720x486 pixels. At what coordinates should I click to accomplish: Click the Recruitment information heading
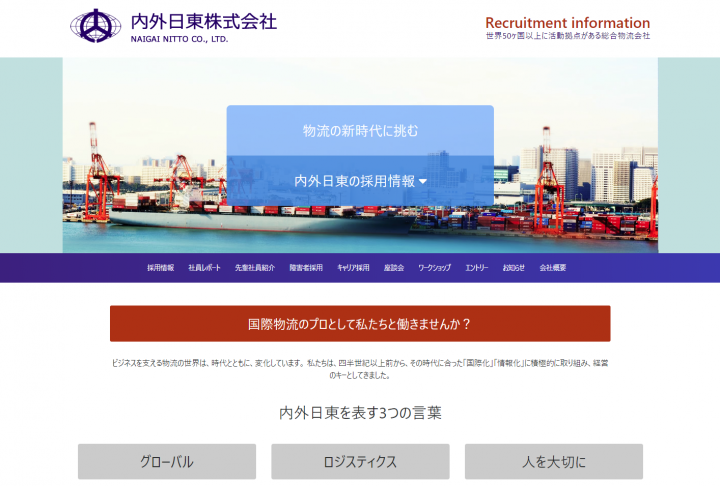568,23
